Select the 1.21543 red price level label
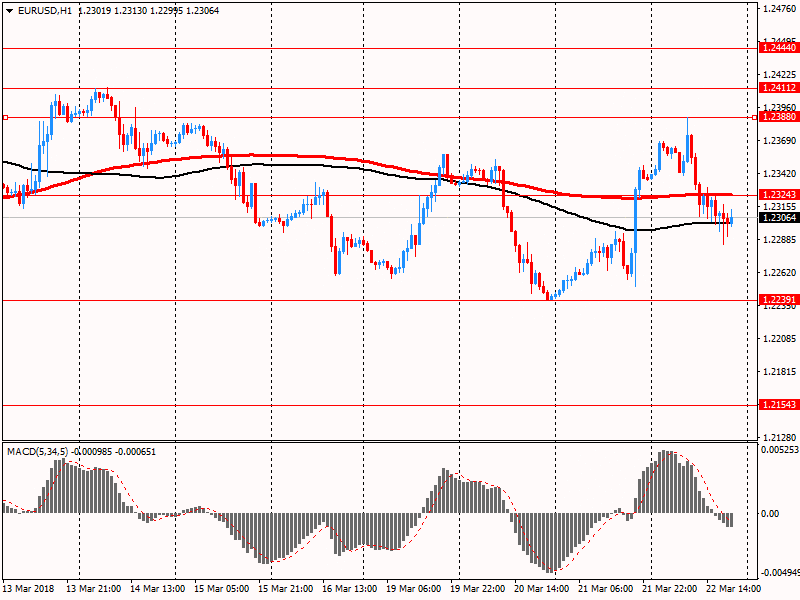The image size is (800, 600). [x=779, y=405]
